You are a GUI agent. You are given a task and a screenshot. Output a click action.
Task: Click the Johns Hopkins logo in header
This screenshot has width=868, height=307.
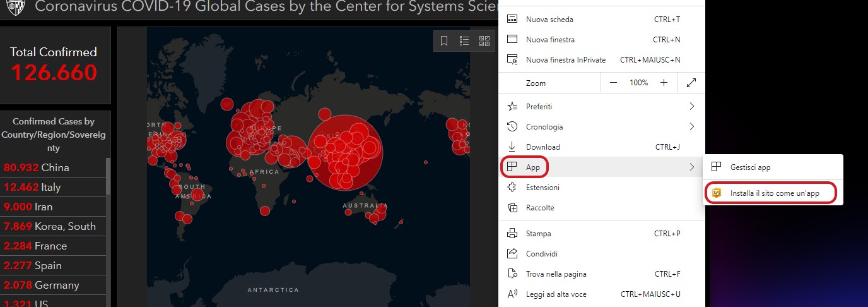click(13, 8)
